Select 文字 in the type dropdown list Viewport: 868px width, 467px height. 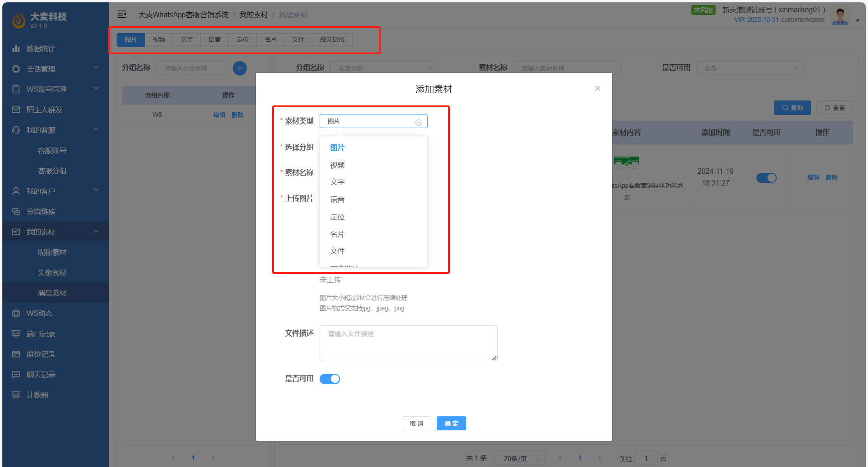pyautogui.click(x=373, y=182)
